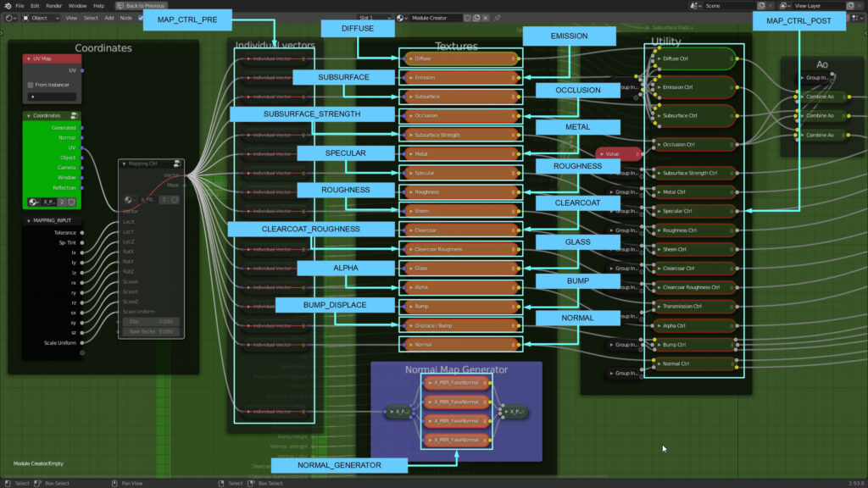Click the View Layer name field
The image size is (868, 488).
(x=817, y=6)
